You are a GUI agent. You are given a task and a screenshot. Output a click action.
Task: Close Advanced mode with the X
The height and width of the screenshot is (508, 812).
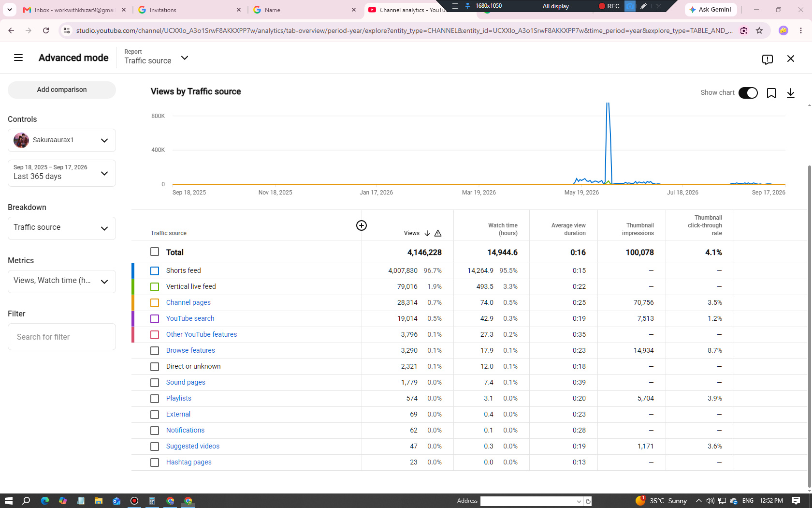791,59
